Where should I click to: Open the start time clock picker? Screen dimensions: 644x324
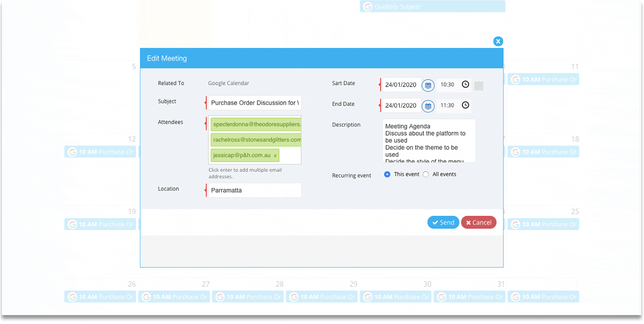tap(465, 85)
